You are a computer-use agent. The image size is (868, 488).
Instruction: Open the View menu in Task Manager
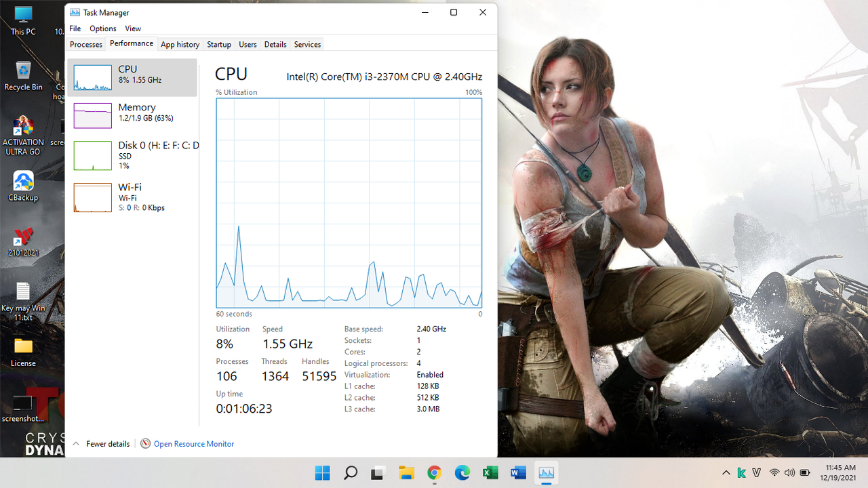coord(133,28)
